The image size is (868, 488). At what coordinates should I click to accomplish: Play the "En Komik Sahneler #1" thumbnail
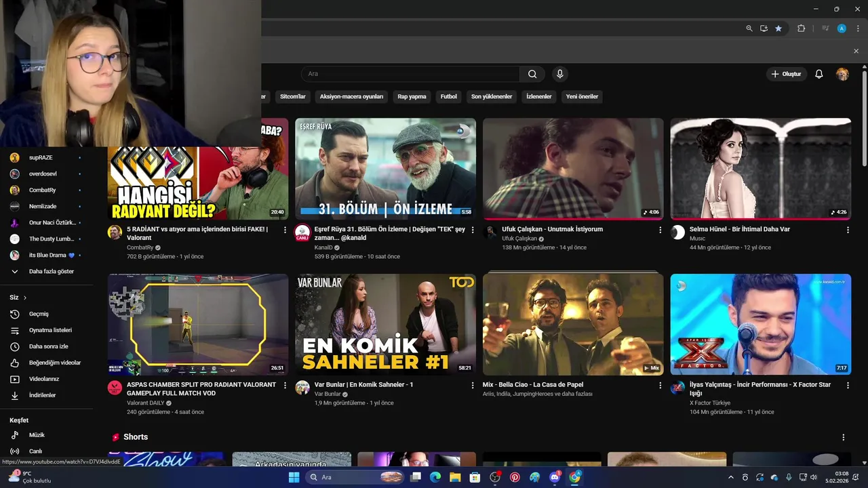[x=385, y=325]
